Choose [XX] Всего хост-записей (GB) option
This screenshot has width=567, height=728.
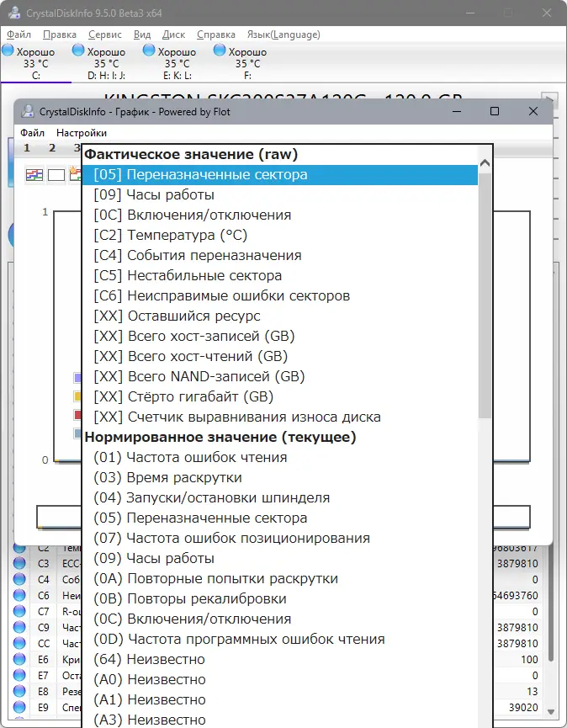(x=280, y=336)
